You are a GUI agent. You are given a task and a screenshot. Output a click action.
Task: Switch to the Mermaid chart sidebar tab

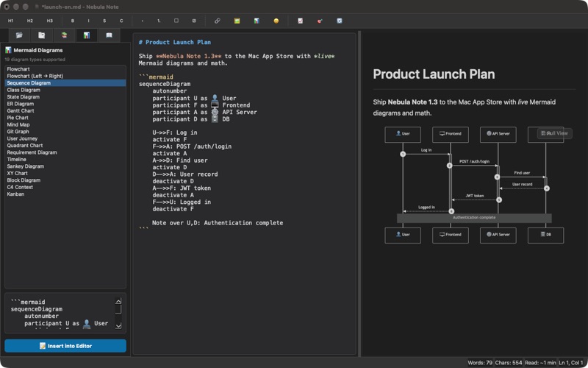87,35
